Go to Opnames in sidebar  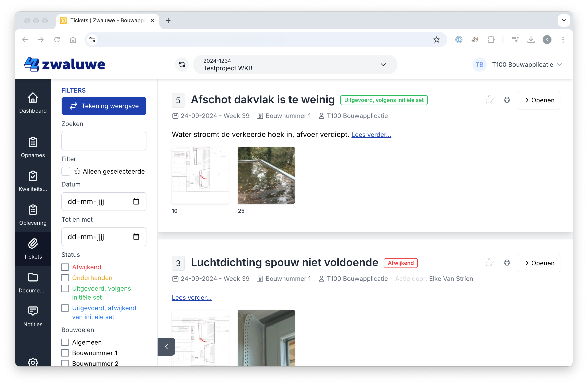[33, 148]
